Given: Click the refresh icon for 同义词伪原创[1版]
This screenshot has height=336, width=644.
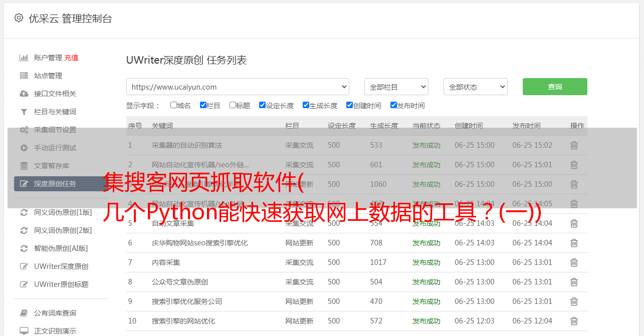Looking at the screenshot, I should coord(24,212).
